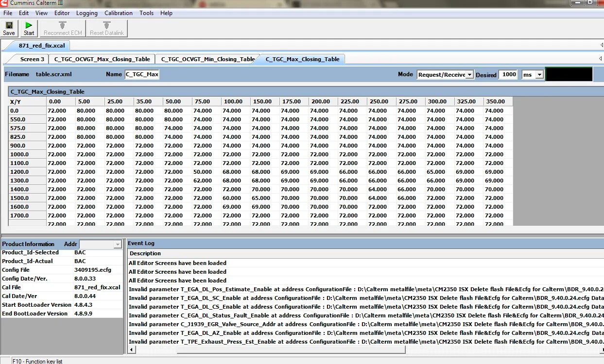Select the T_EGA_DL_Pos_Estimate_Enable log entry

click(366, 289)
